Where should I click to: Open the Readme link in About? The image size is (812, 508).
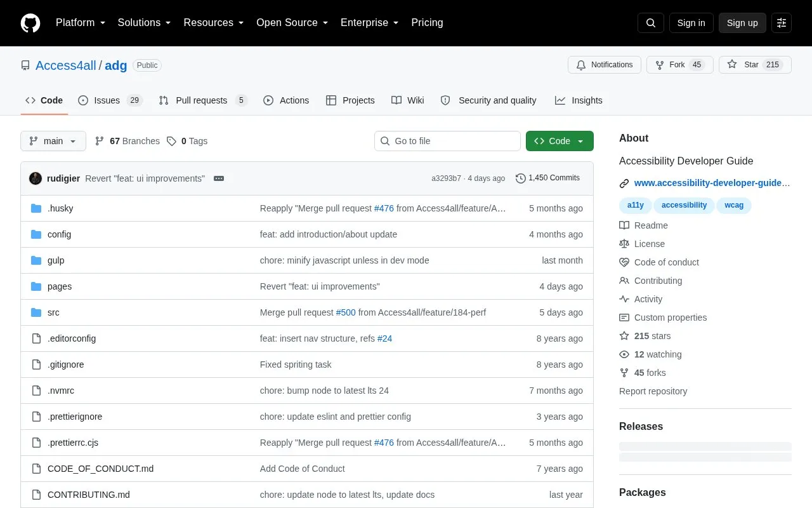pyautogui.click(x=643, y=225)
